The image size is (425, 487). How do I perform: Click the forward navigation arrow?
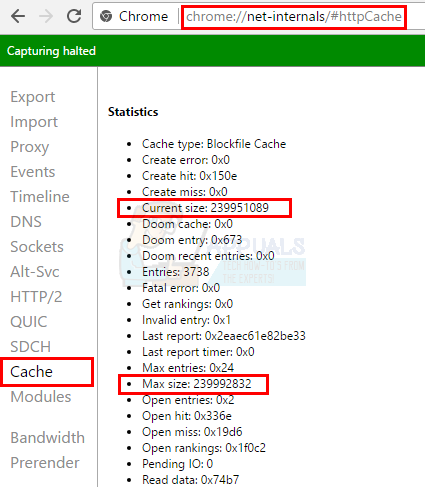pyautogui.click(x=46, y=16)
